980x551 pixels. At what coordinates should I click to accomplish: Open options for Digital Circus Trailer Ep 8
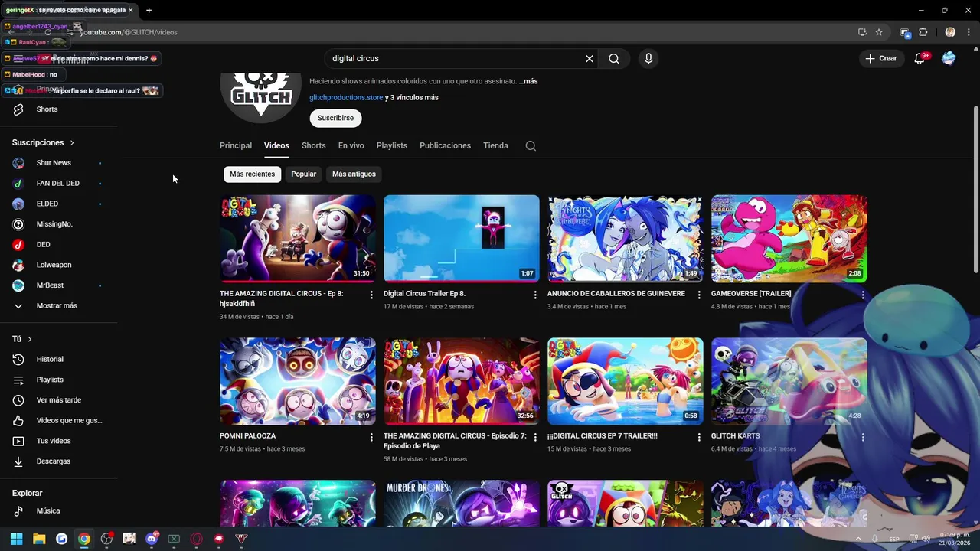coord(535,295)
